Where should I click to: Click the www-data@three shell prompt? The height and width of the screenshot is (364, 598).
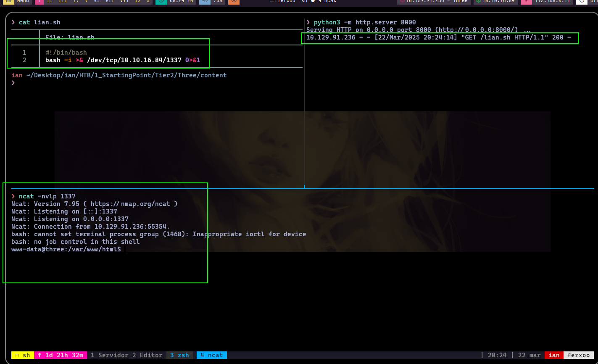click(66, 249)
